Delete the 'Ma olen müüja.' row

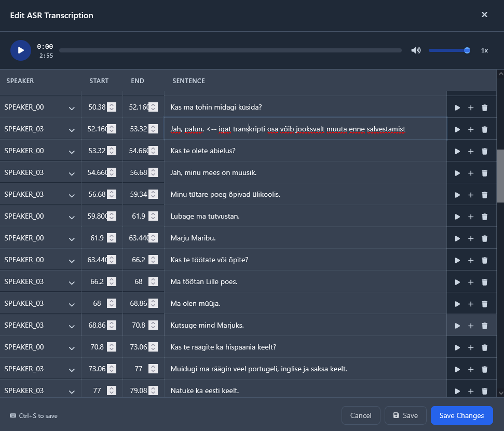coord(484,304)
